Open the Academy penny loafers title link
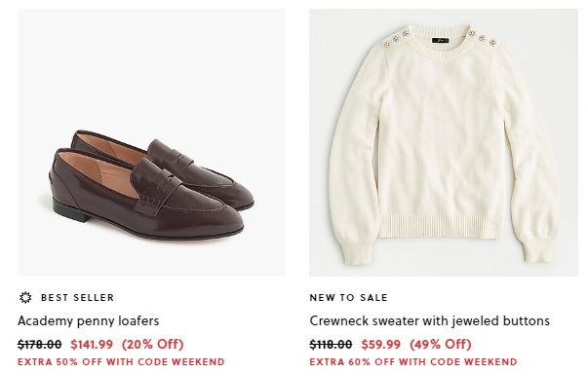Screen dimensions: 588x373 click(x=89, y=321)
